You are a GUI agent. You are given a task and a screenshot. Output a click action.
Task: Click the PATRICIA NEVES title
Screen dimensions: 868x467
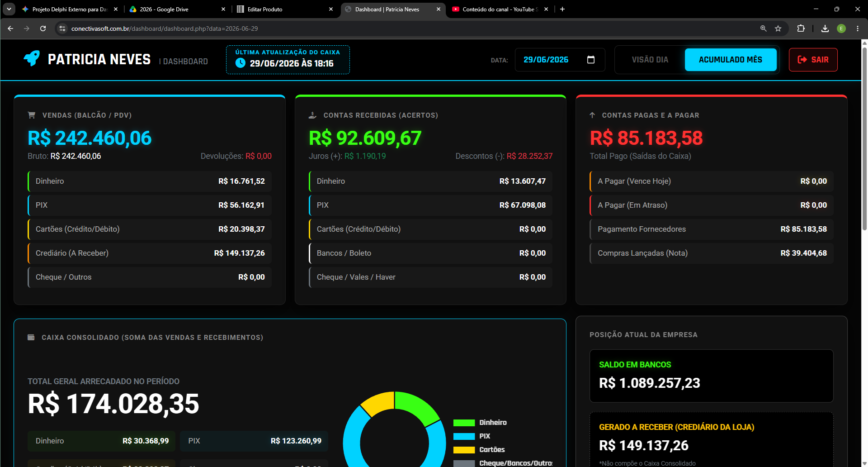[99, 59]
